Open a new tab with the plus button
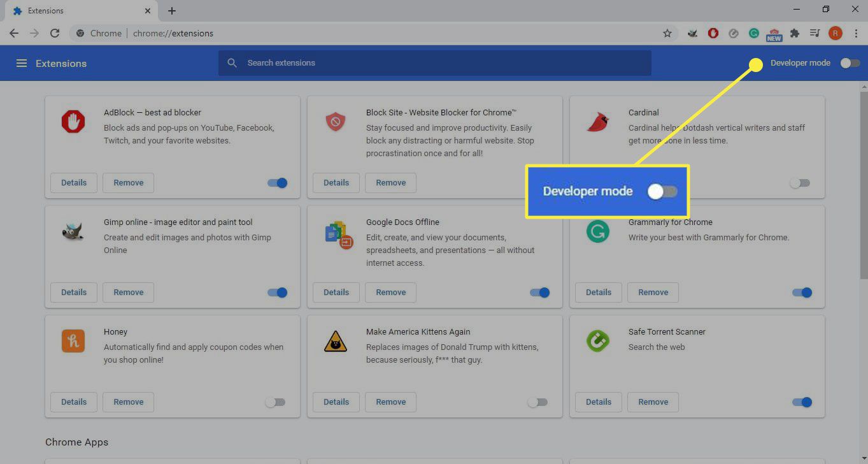This screenshot has height=464, width=868. 172,11
